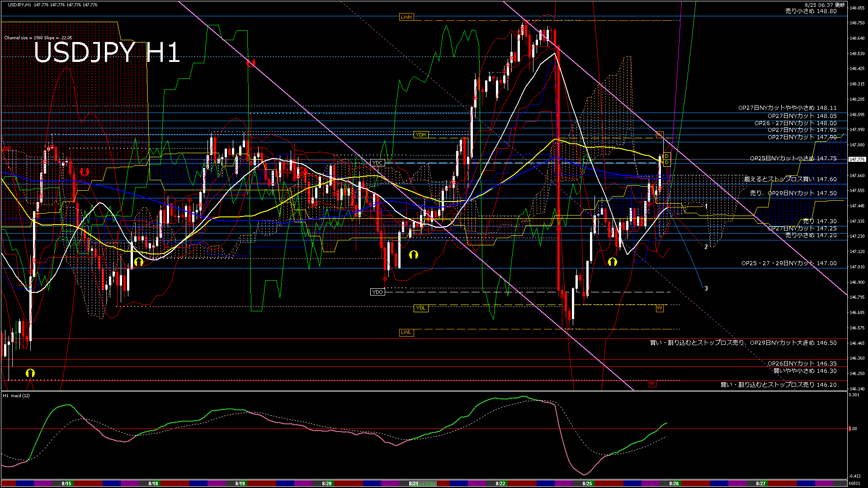This screenshot has width=868, height=488.
Task: Click the 8/26 date on timeline
Action: [674, 483]
